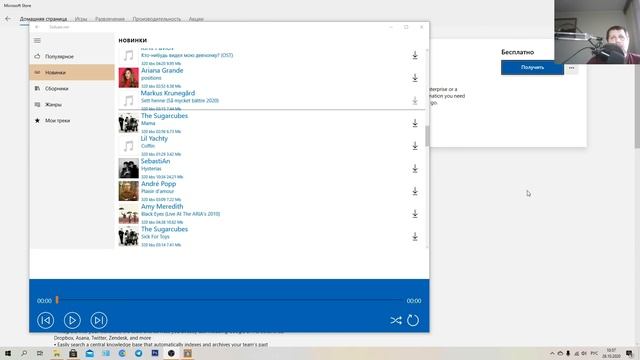This screenshot has height=360, width=640.
Task: Start playback with play button
Action: [x=72, y=320]
